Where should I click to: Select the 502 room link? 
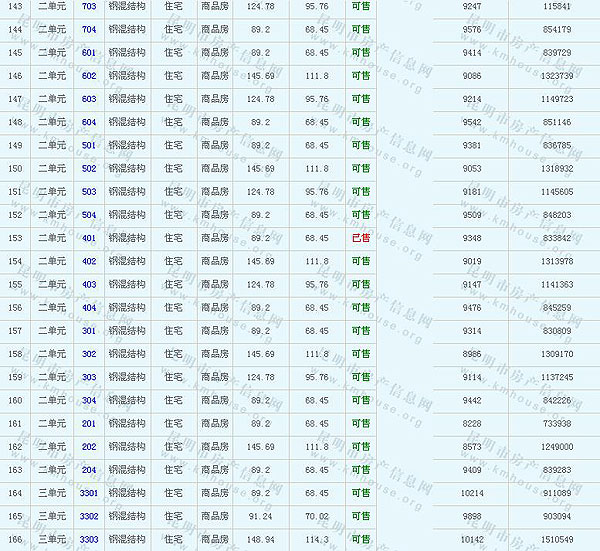click(89, 168)
